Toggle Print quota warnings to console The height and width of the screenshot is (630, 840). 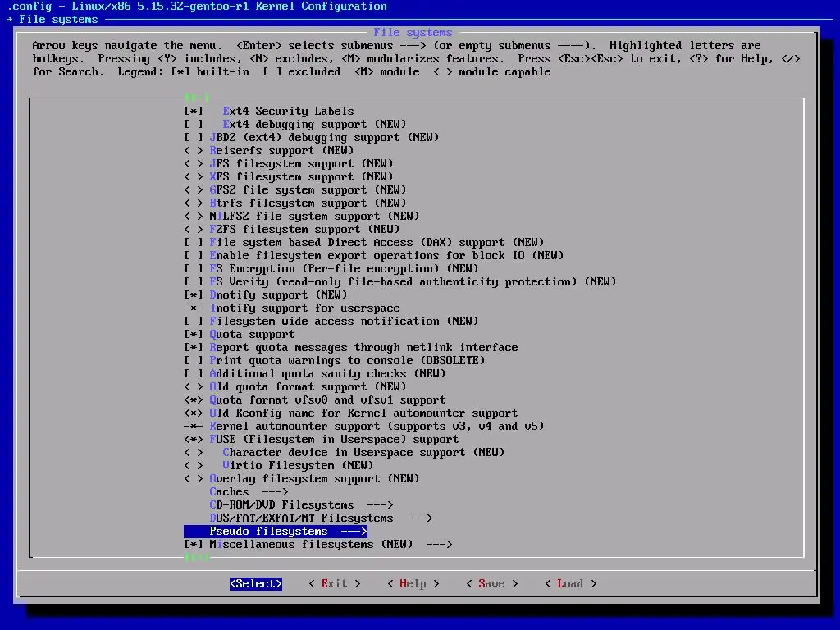point(335,361)
